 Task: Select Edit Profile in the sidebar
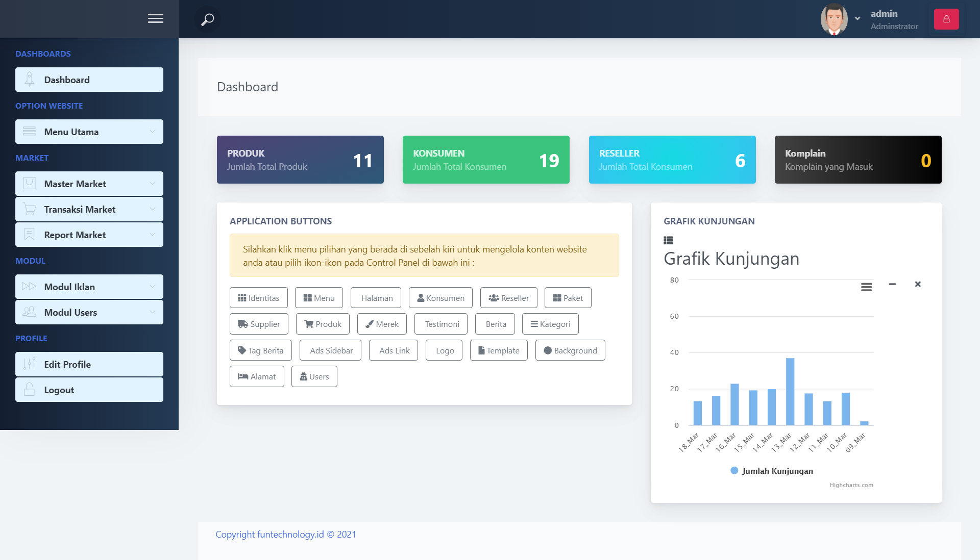click(x=89, y=364)
